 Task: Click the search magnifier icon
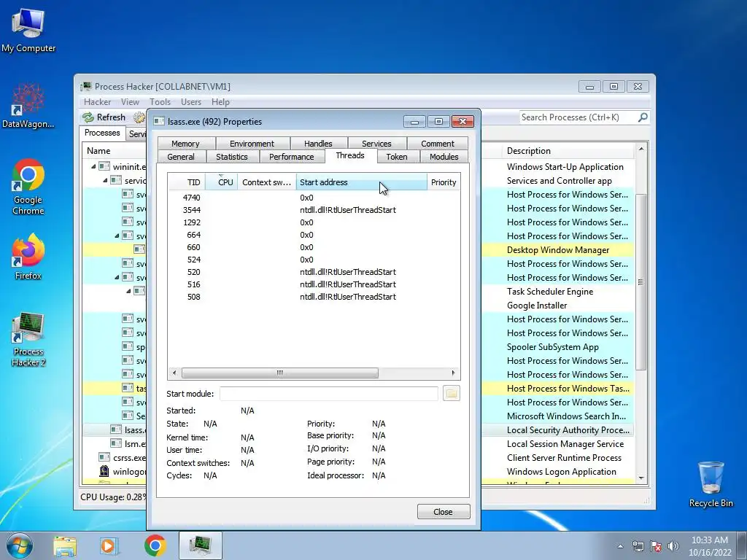pos(643,117)
